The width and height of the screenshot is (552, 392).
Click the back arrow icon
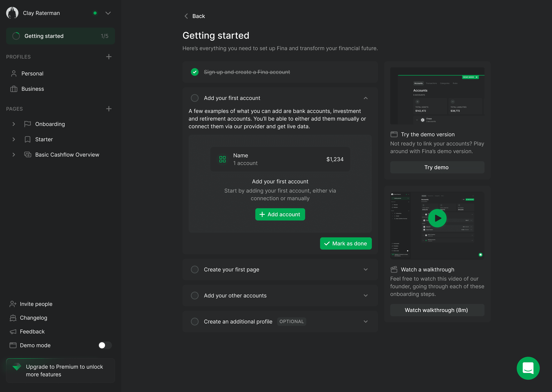tap(186, 16)
